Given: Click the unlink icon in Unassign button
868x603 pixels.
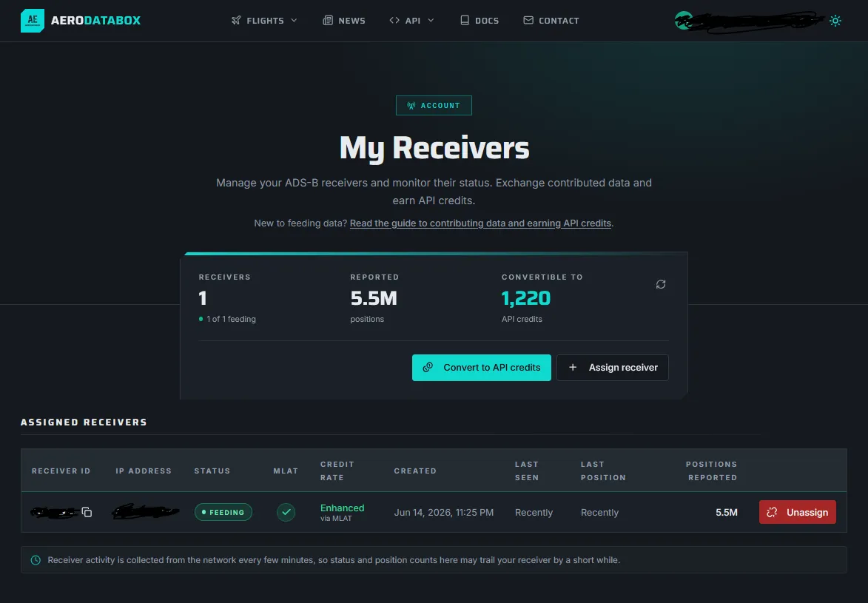Looking at the screenshot, I should point(773,512).
